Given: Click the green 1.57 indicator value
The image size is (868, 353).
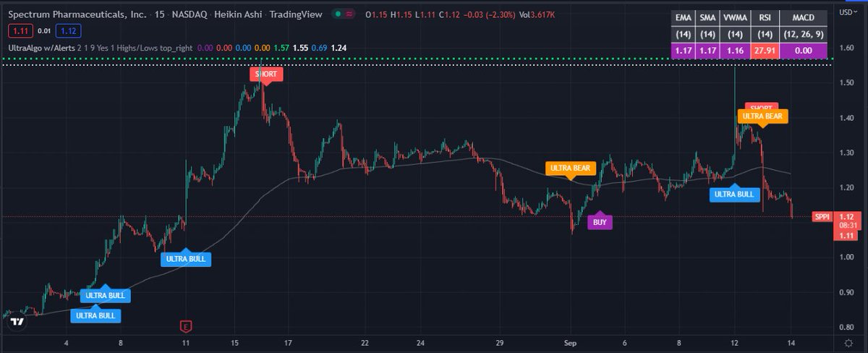Looking at the screenshot, I should point(283,47).
